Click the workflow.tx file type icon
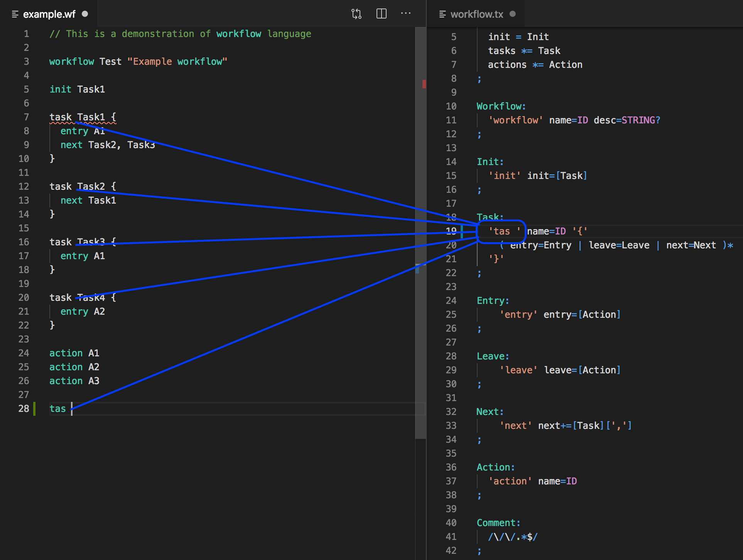This screenshot has width=743, height=560. coord(442,14)
